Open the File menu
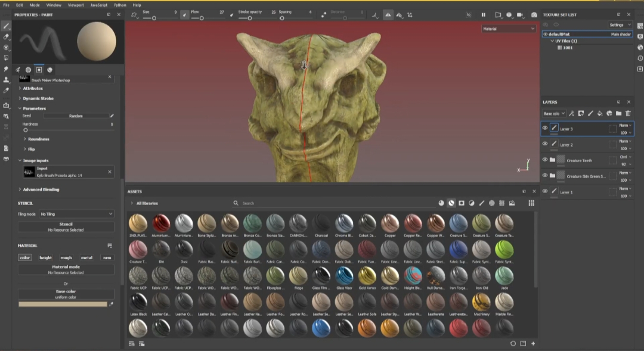This screenshot has height=351, width=644. tap(6, 5)
